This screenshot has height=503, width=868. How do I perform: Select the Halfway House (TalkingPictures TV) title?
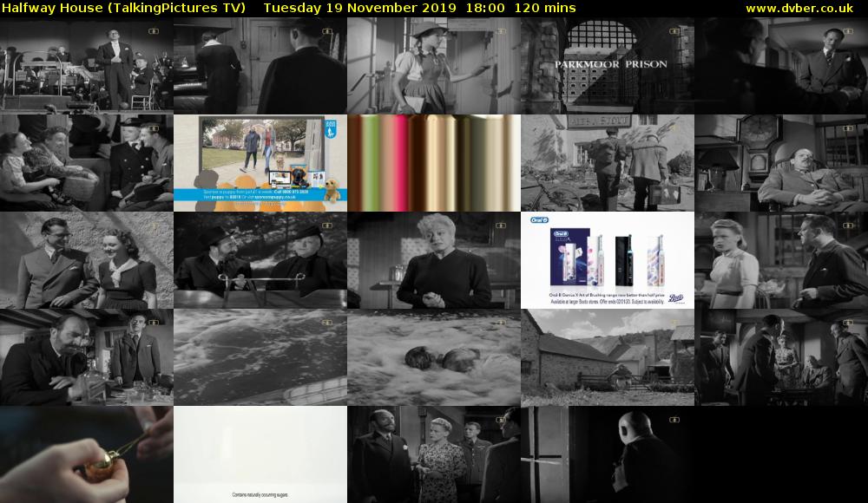[x=123, y=9]
